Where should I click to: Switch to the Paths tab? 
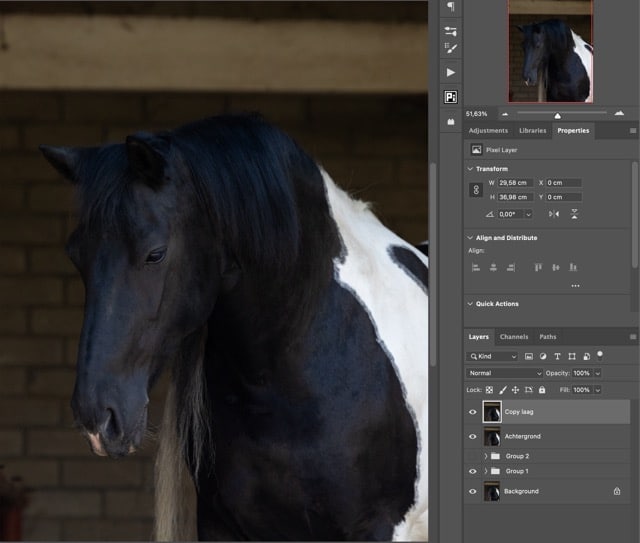point(548,337)
